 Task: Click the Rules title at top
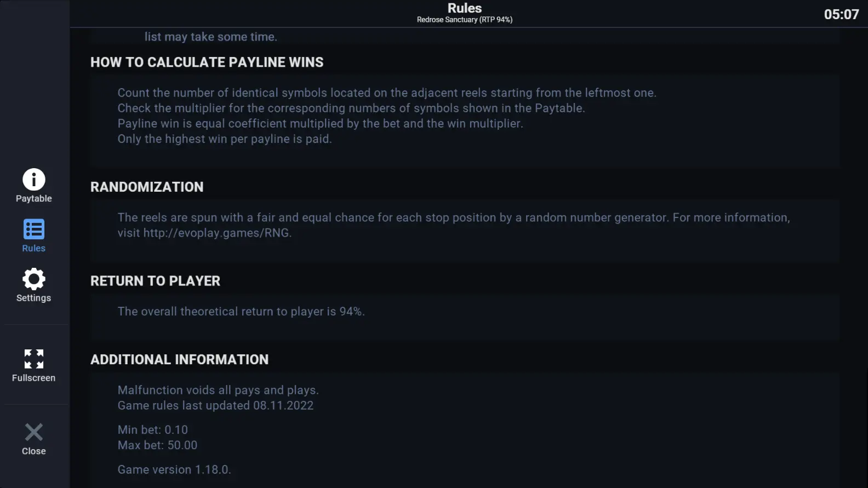tap(465, 8)
